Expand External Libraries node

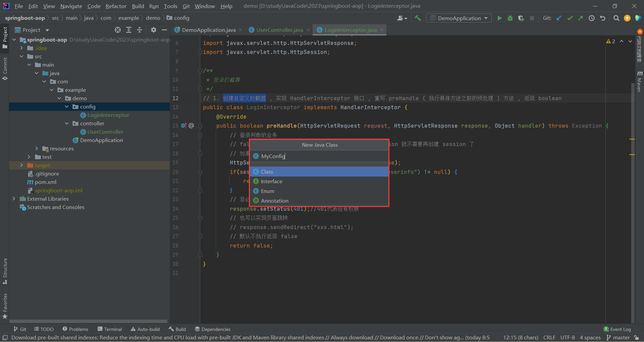14,199
